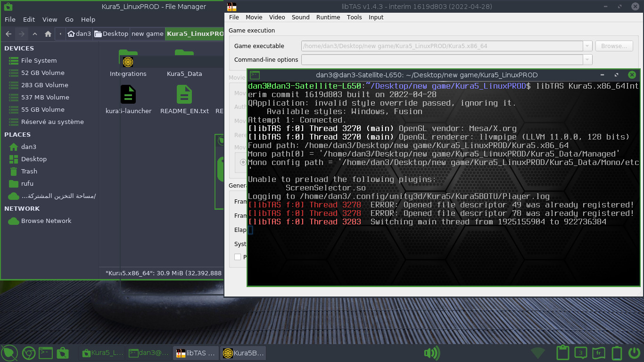Open the Wi-Fi network tray icon
Screen dimensions: 644x362
538,353
